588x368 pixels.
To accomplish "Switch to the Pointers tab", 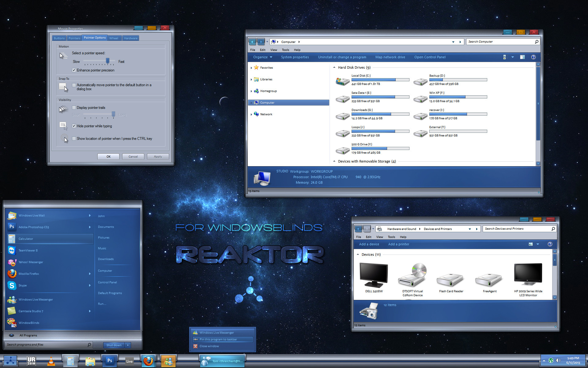I will pyautogui.click(x=74, y=38).
